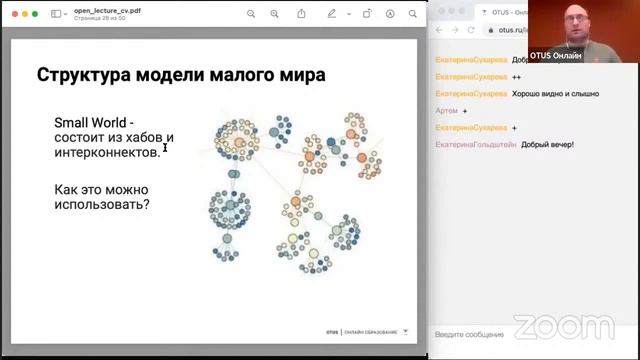Select the slide text 'Как это можно использовать?'
The image size is (640, 360).
point(102,197)
